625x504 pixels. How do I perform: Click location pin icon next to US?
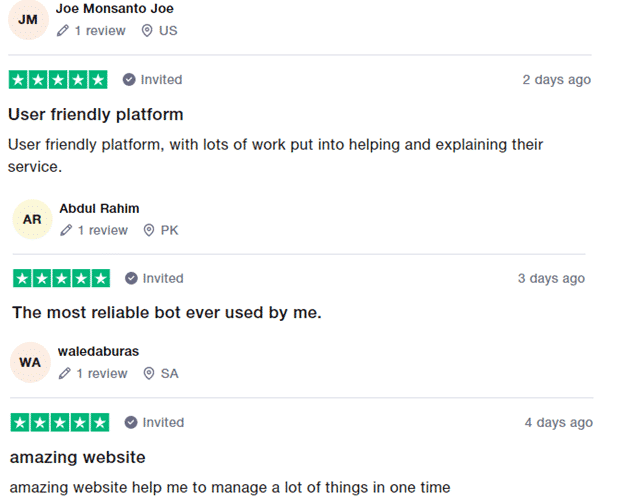coord(147,31)
